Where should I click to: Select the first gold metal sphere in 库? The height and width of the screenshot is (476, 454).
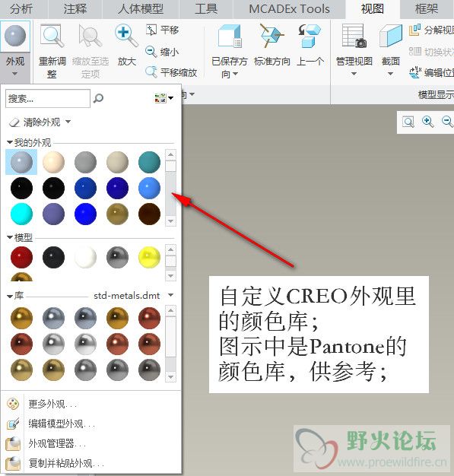[x=21, y=318]
